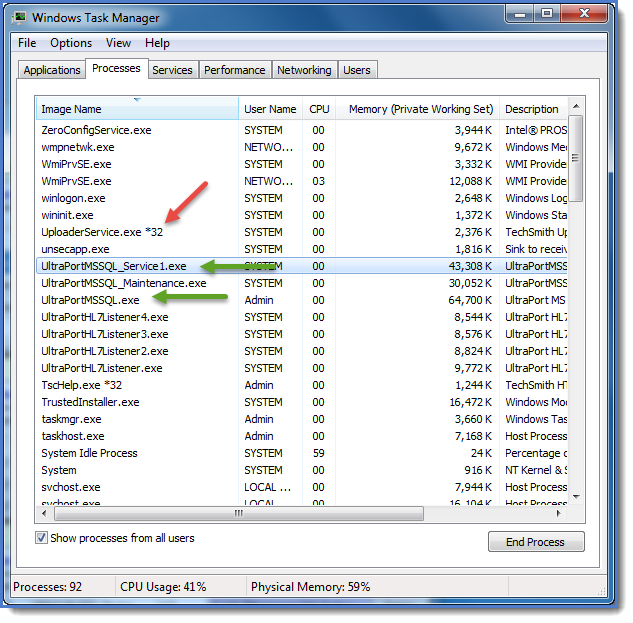Select WmiPrvSE.exe using 03 CPU
The image size is (633, 623).
tap(302, 181)
